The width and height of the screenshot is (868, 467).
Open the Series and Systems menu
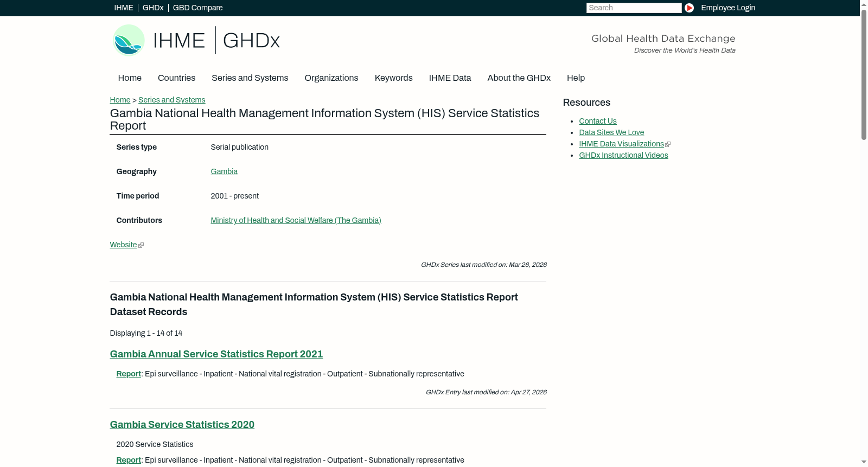[x=250, y=78]
